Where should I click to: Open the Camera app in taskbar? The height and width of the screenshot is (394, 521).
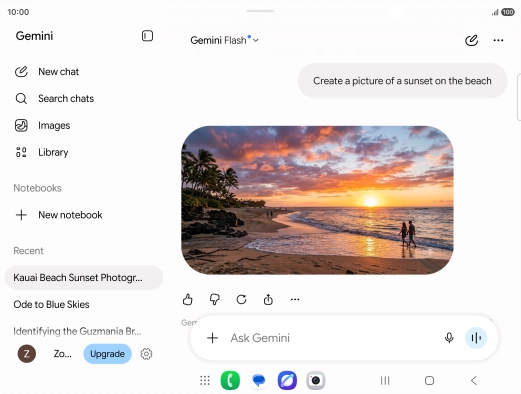pos(316,380)
